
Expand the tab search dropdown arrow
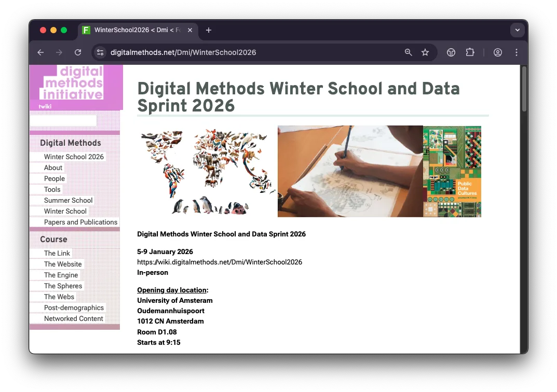(517, 30)
